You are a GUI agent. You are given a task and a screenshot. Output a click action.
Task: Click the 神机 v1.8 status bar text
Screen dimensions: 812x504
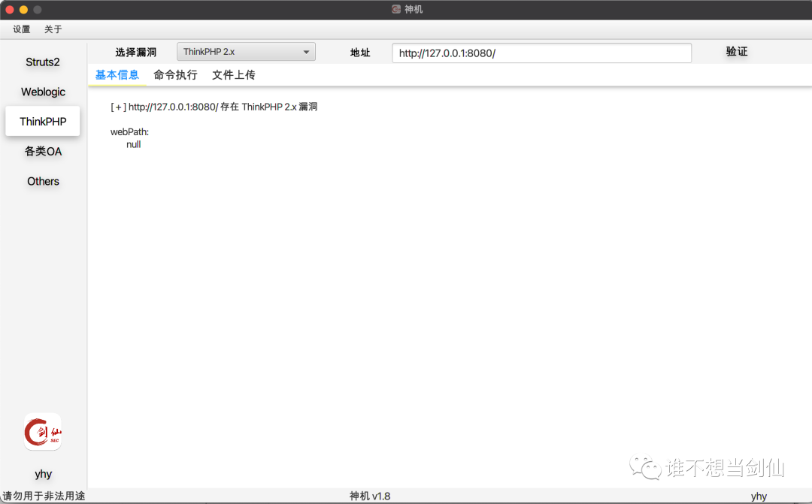pyautogui.click(x=370, y=496)
